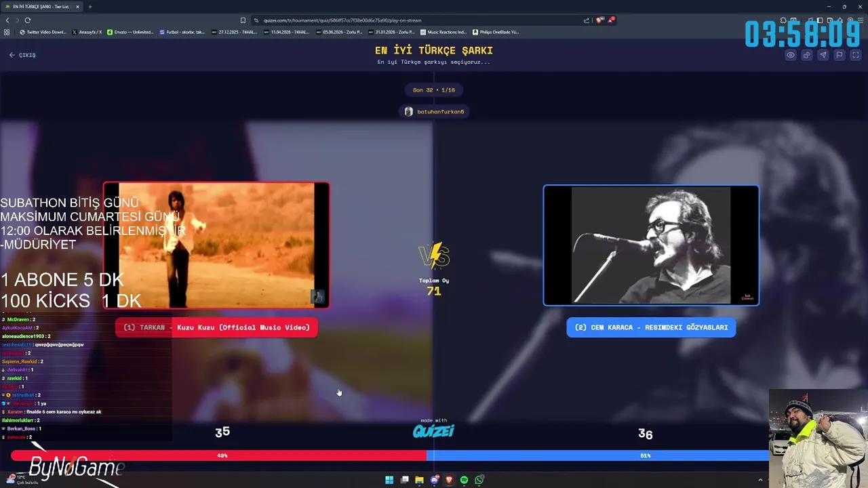Go forward with the browser forward arrow
The height and width of the screenshot is (488, 868).
pos(17,20)
